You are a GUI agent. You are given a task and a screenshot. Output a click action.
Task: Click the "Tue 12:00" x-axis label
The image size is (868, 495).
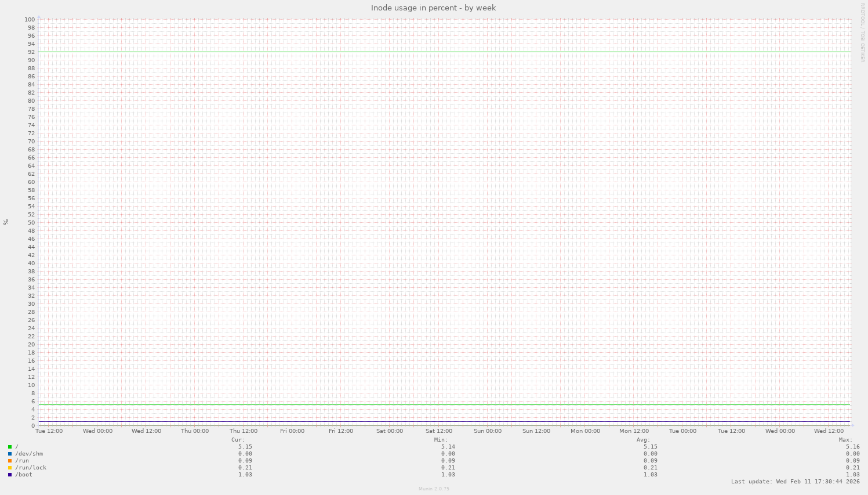coord(49,431)
